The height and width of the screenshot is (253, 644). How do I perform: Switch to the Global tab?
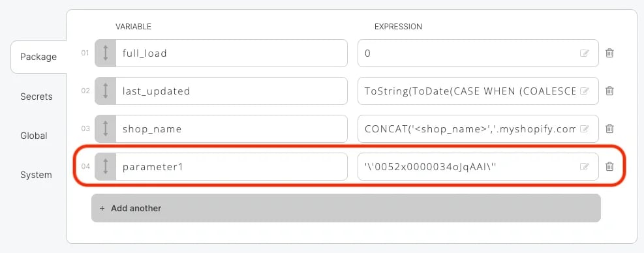pos(34,136)
